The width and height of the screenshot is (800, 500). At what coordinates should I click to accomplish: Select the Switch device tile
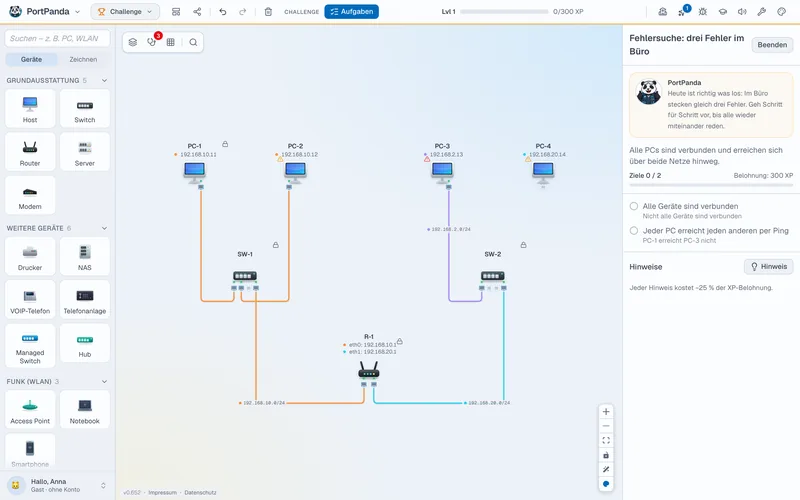[x=85, y=109]
